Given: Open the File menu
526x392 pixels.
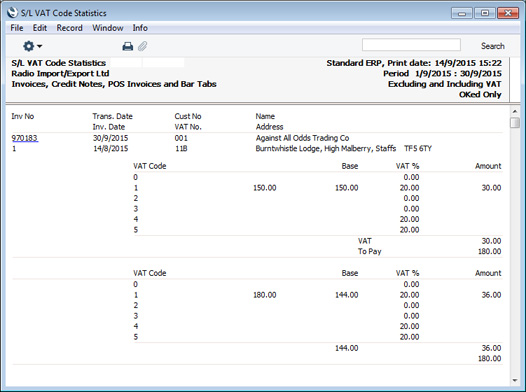Looking at the screenshot, I should [x=17, y=28].
